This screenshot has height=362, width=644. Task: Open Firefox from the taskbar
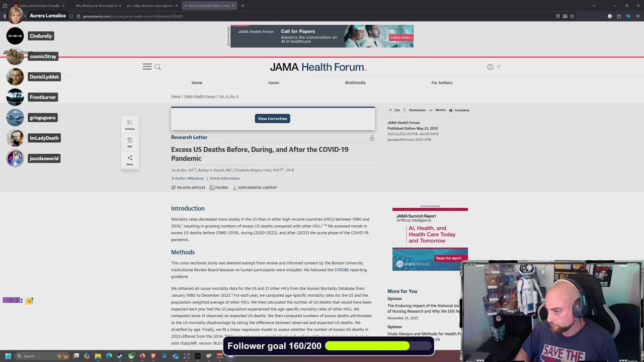pos(142,356)
